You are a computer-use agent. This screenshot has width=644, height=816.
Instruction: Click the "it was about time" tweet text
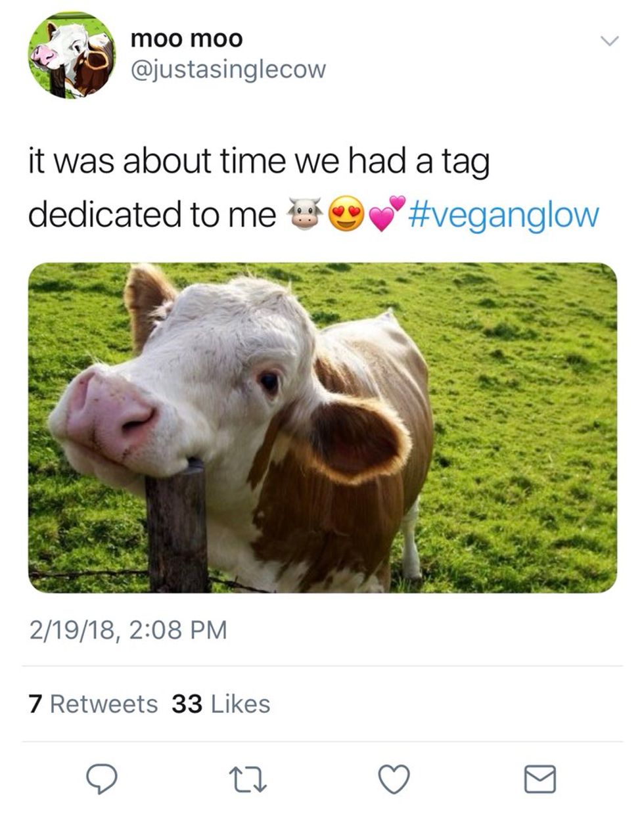[258, 162]
